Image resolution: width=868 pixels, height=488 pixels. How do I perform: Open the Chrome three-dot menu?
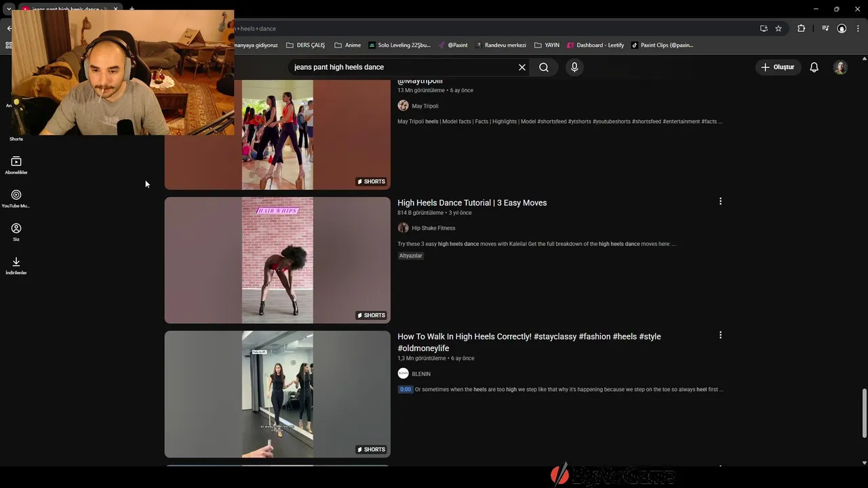coord(858,28)
